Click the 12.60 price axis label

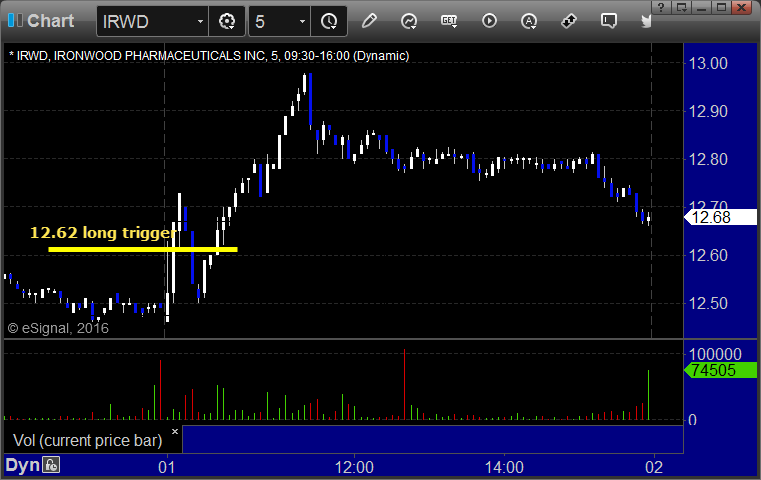[708, 255]
